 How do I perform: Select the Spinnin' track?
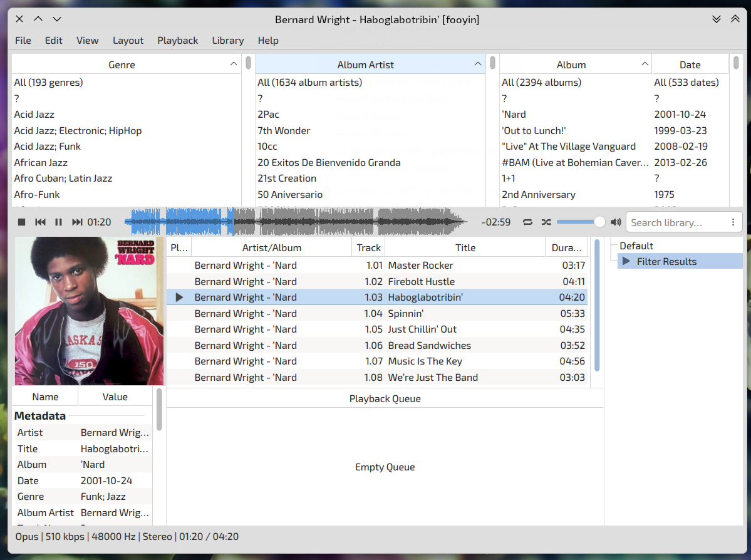378,314
